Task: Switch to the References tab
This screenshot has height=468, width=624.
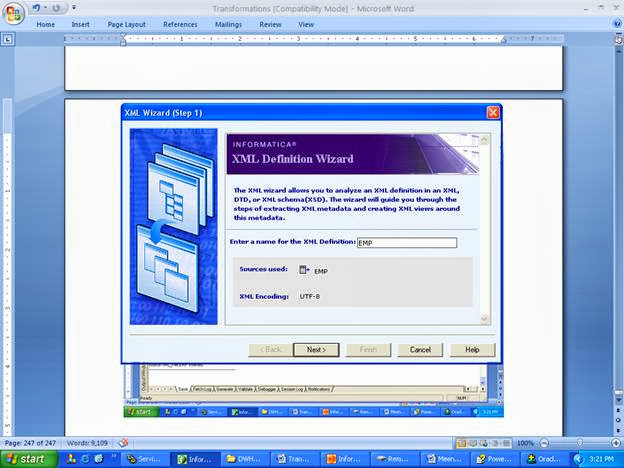Action: coord(180,25)
